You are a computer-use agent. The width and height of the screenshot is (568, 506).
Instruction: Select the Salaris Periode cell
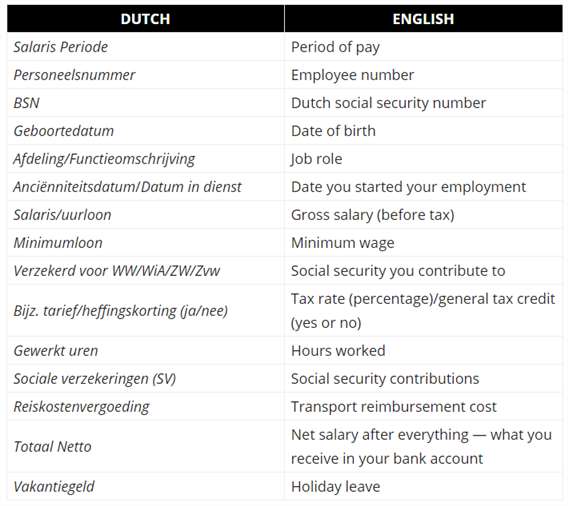pyautogui.click(x=146, y=47)
